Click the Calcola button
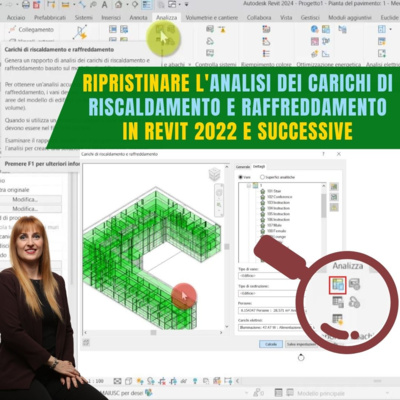 pos(271,344)
